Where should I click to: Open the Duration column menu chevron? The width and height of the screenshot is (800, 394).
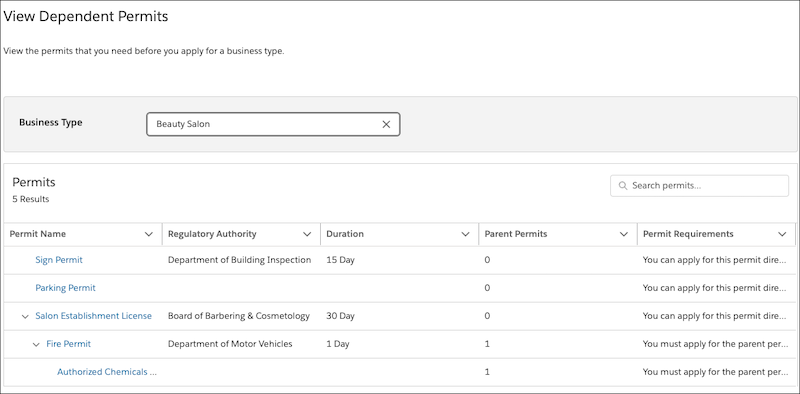465,234
